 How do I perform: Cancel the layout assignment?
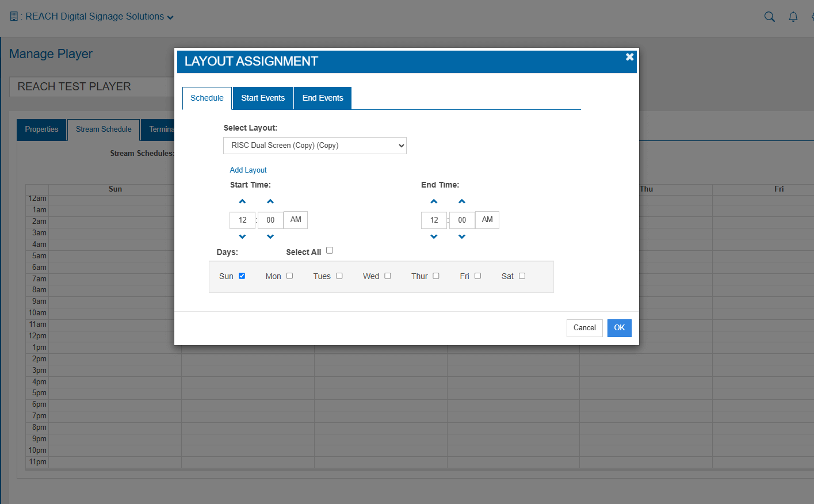tap(584, 327)
